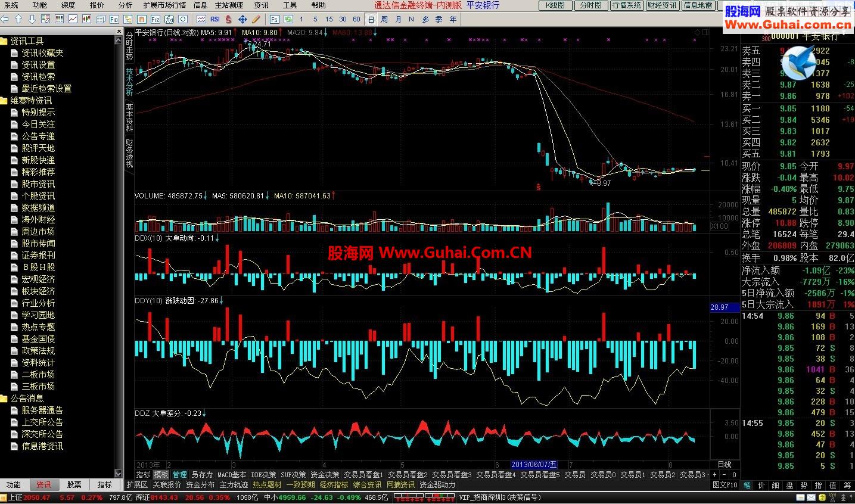Open the 功能 menu
855x504 pixels.
point(39,5)
